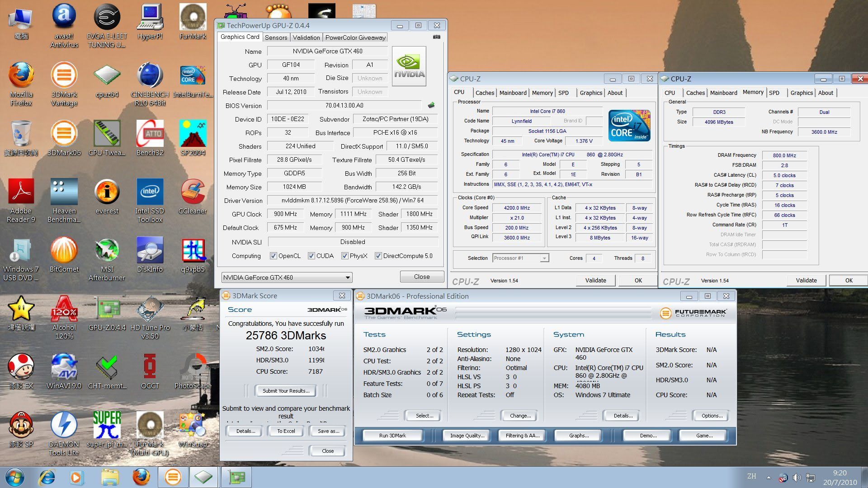Click Select tests button in 3DMark06
Viewport: 868px width, 488px height.
(424, 416)
